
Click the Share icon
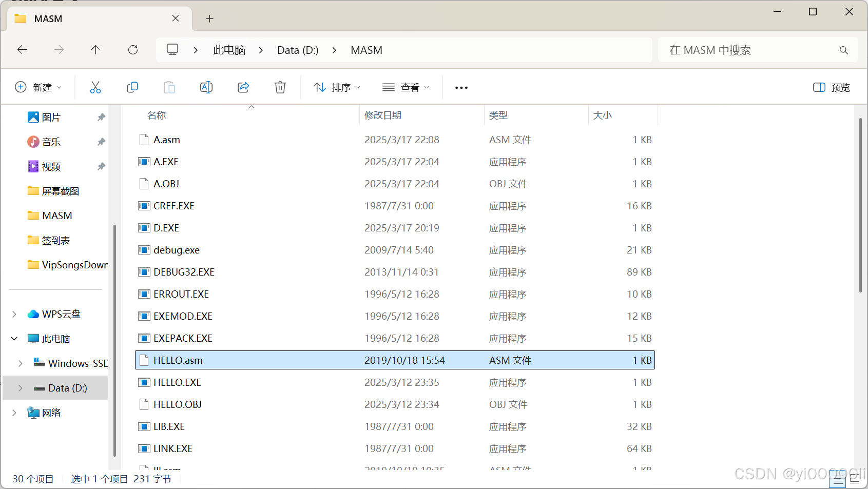tap(243, 87)
